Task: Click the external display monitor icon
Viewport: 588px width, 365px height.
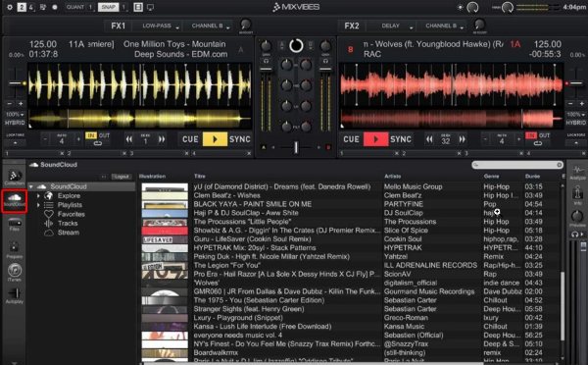Action: pos(150,7)
